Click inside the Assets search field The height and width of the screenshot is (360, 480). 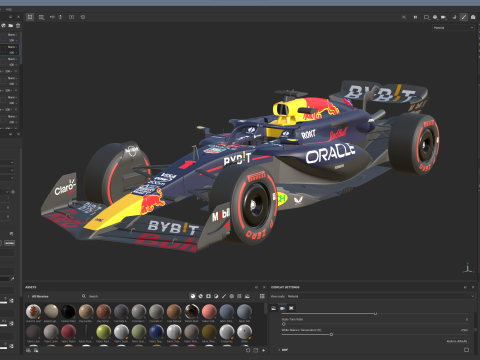coord(133,296)
